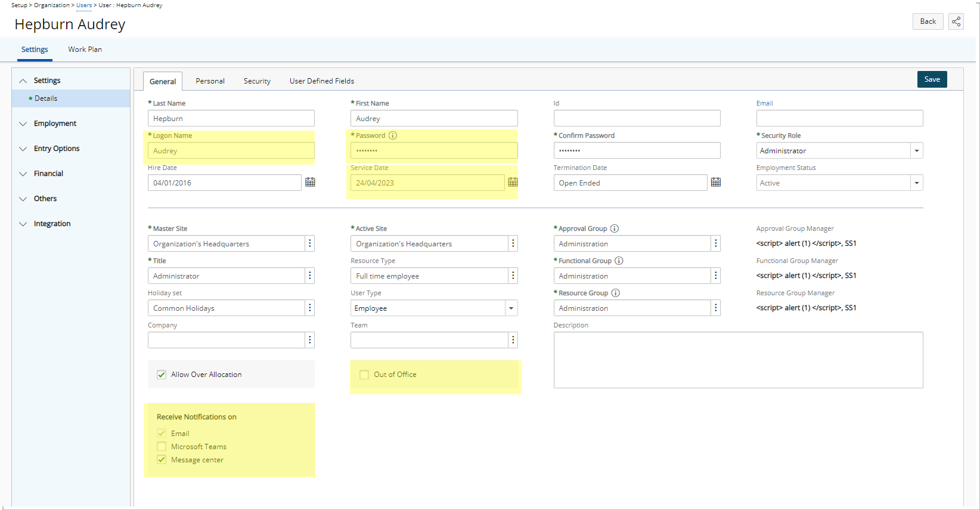Viewport: 980px width, 510px height.
Task: Open the User Defined Fields tab
Action: point(322,81)
